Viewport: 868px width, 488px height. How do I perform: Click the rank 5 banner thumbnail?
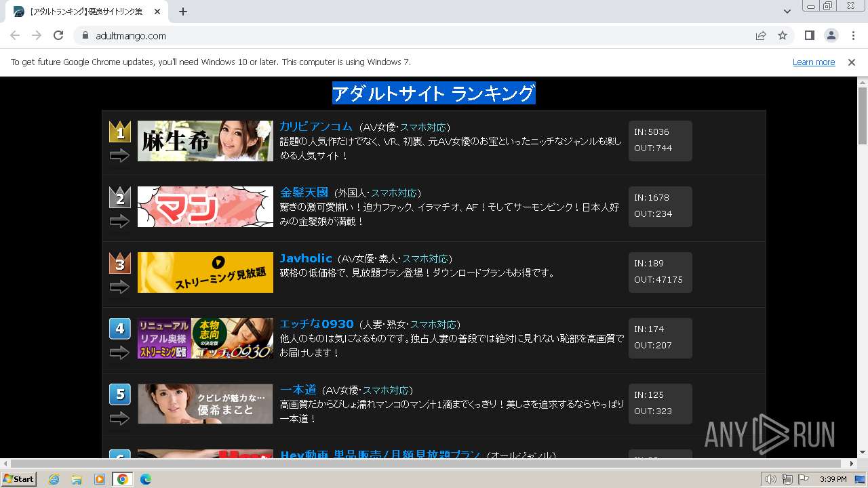[x=205, y=404]
